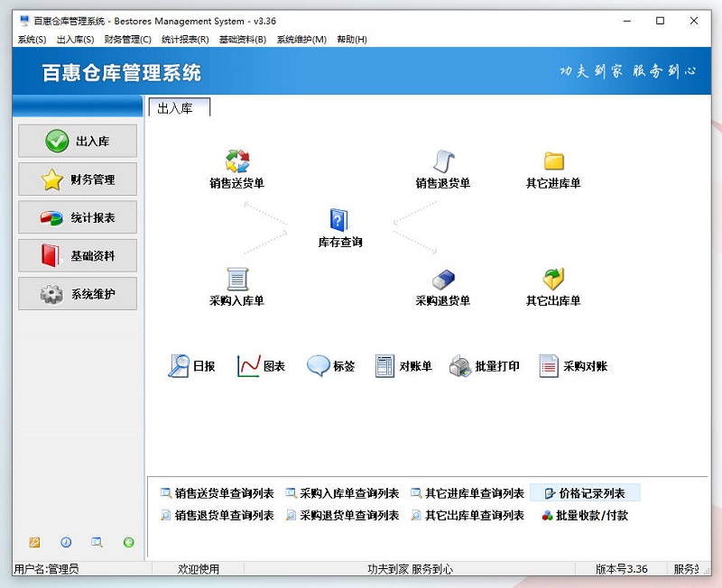Click the 基础资料 sidebar button
This screenshot has height=588, width=722.
click(78, 256)
